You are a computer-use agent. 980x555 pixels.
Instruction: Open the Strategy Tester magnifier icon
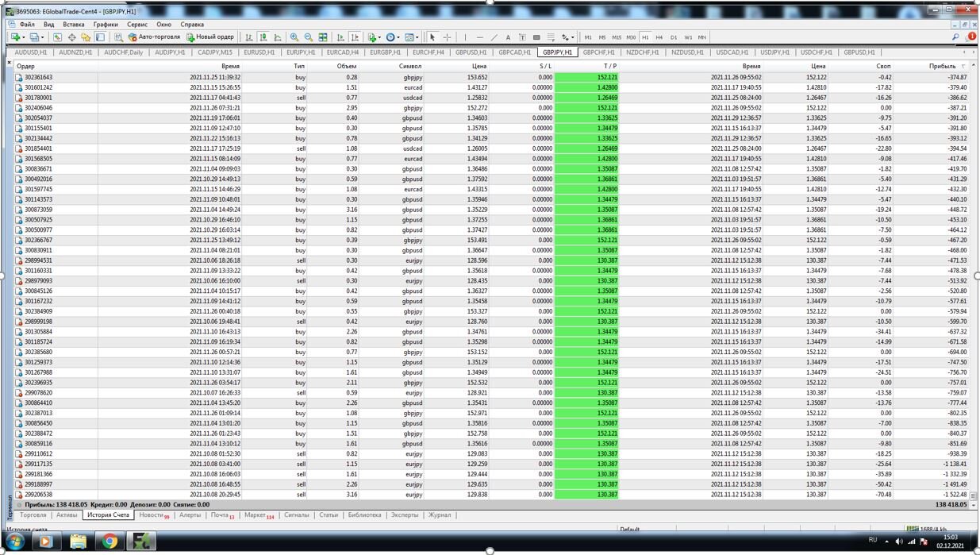tap(119, 37)
